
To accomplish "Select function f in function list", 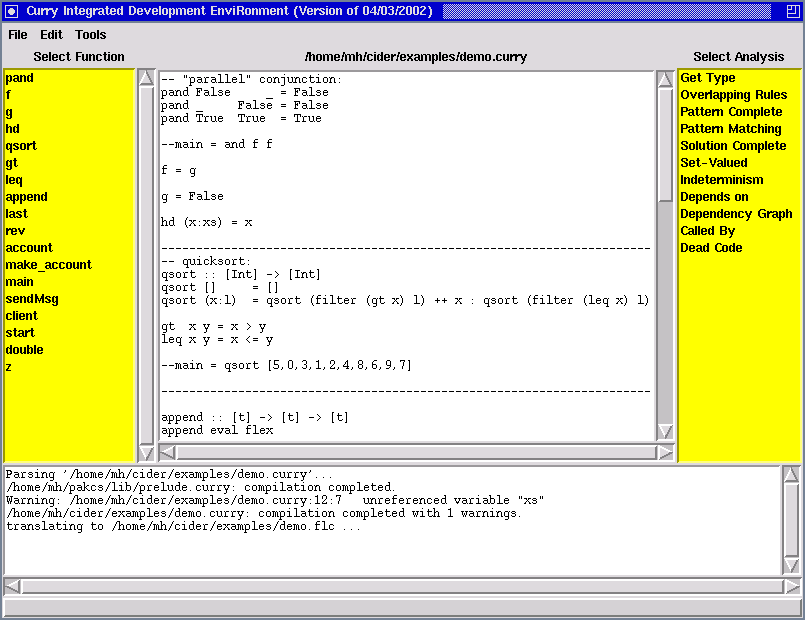I will 8,95.
